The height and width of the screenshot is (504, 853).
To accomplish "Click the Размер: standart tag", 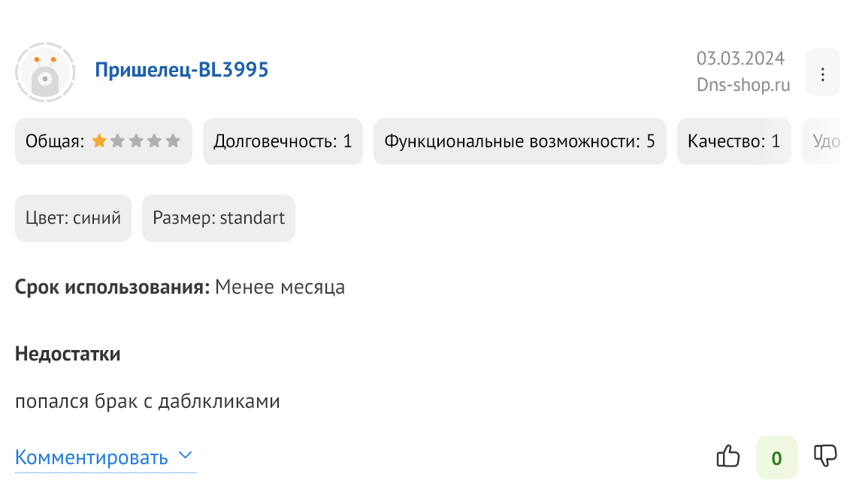I will (219, 218).
